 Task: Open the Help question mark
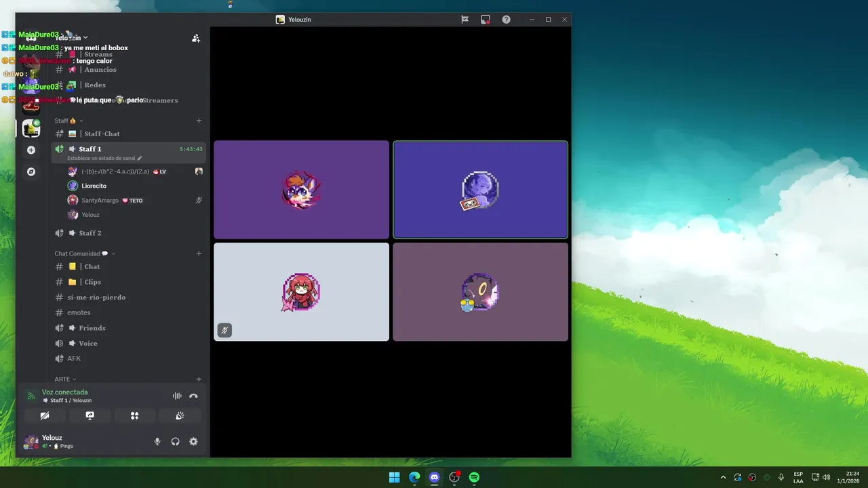(x=506, y=20)
